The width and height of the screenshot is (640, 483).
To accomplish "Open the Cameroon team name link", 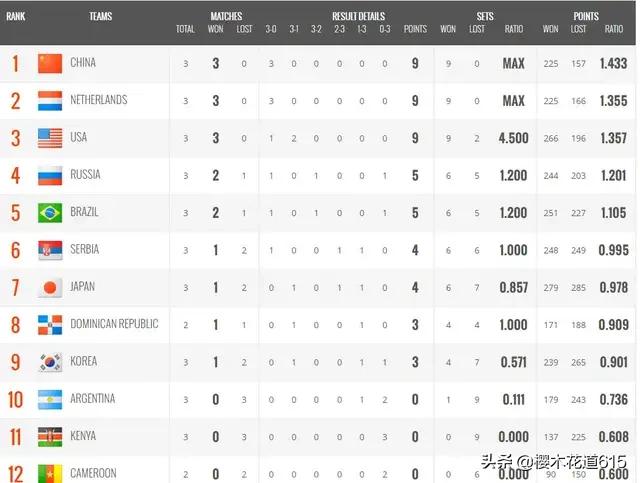I will coord(93,473).
